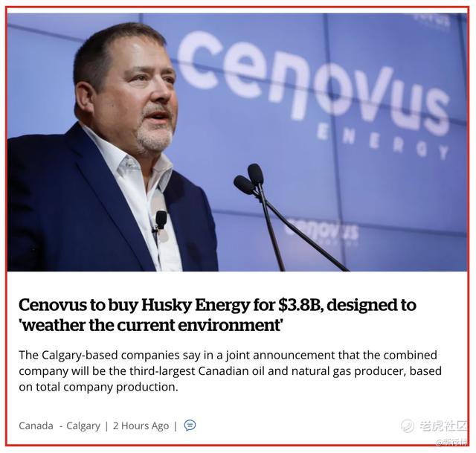Click the large Cenovus logo in the photo
The width and height of the screenshot is (476, 453).
[x=312, y=83]
